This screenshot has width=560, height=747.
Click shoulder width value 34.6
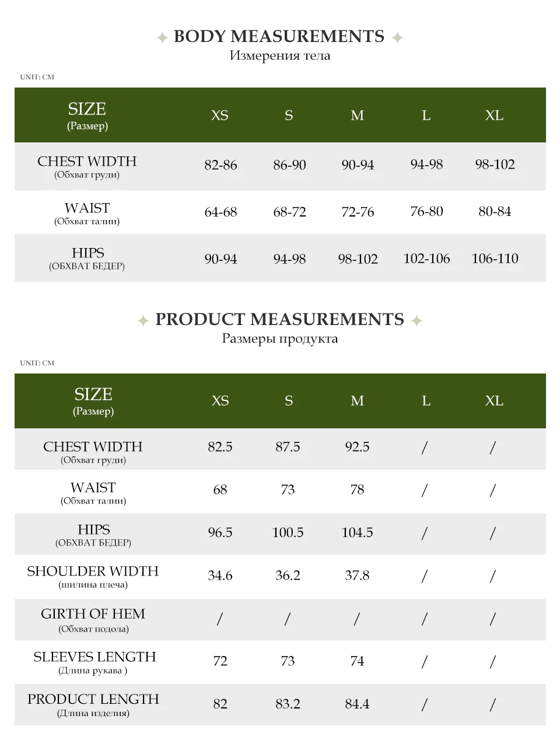tap(220, 575)
